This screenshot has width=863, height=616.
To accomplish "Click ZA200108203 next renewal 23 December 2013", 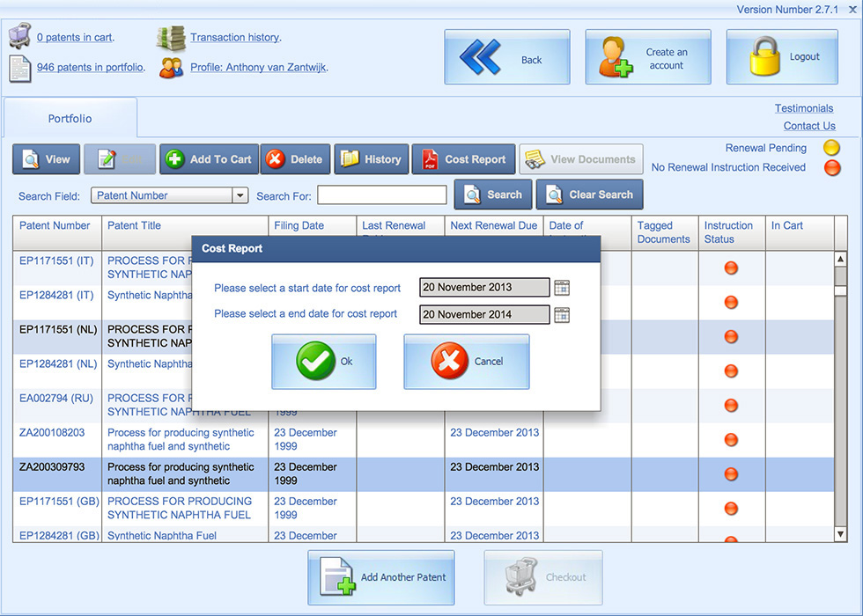I will [494, 433].
